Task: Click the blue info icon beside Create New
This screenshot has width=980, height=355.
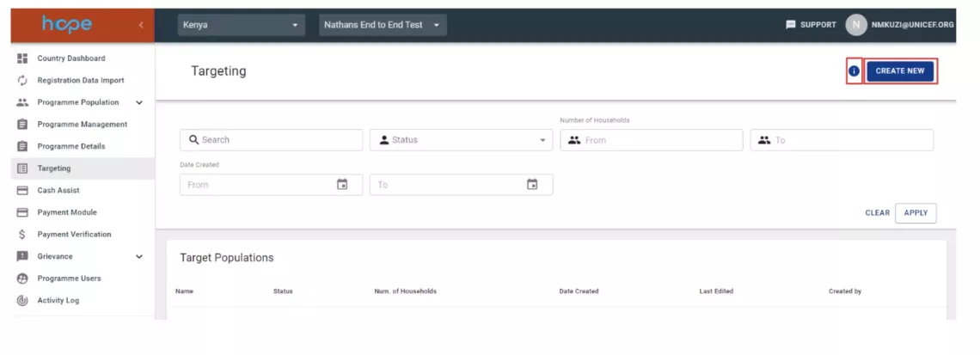Action: coord(854,71)
